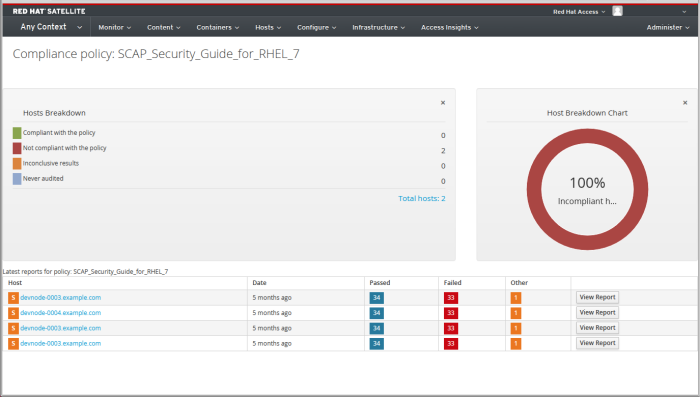Click the Passed column header
The image size is (700, 397).
point(380,283)
